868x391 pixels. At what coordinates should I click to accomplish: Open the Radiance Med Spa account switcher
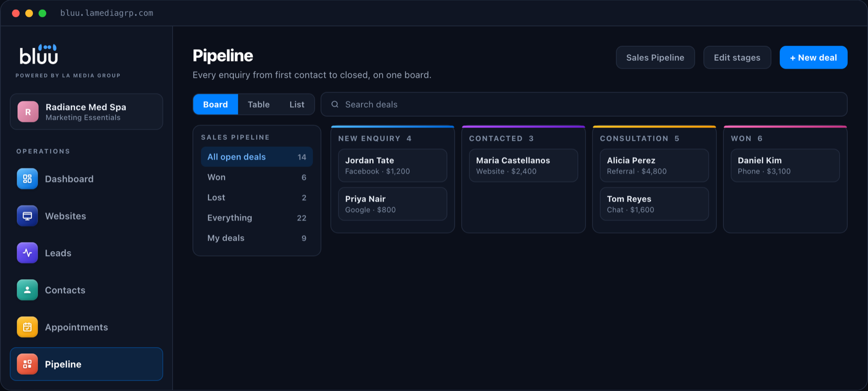tap(86, 112)
